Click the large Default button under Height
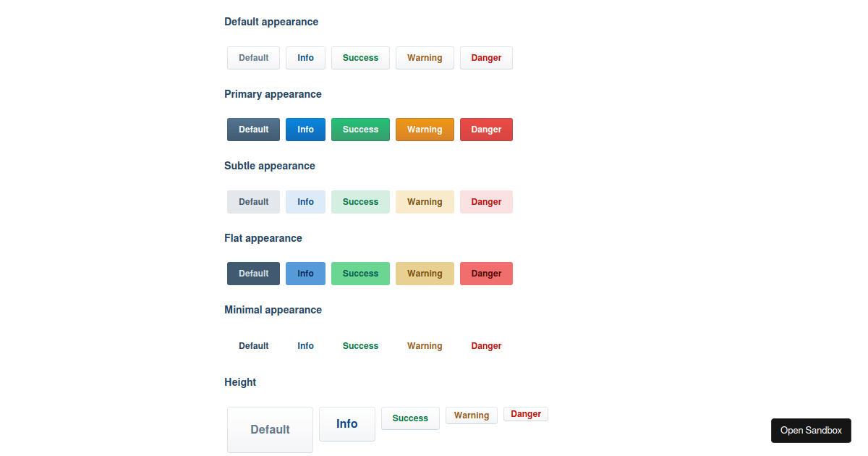868x456 pixels. point(270,429)
